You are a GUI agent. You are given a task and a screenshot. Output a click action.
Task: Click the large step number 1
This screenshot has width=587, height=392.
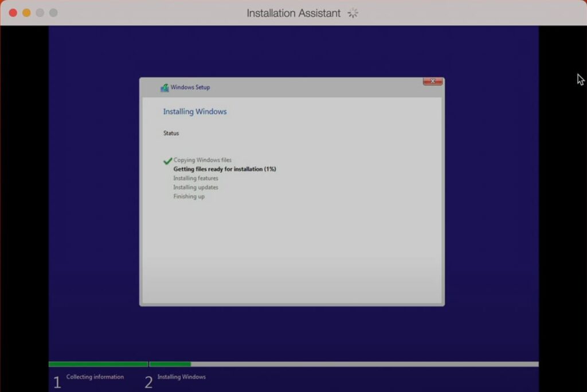click(x=56, y=382)
